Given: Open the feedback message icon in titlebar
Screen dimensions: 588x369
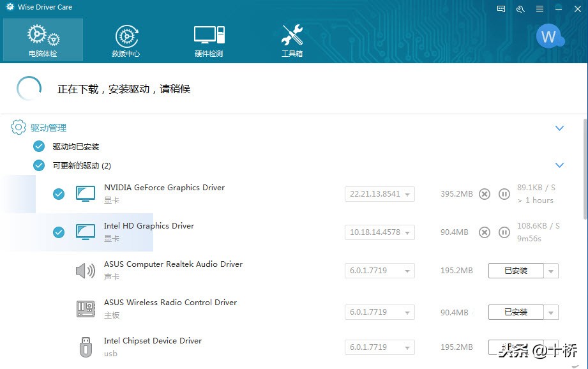Looking at the screenshot, I should [501, 9].
